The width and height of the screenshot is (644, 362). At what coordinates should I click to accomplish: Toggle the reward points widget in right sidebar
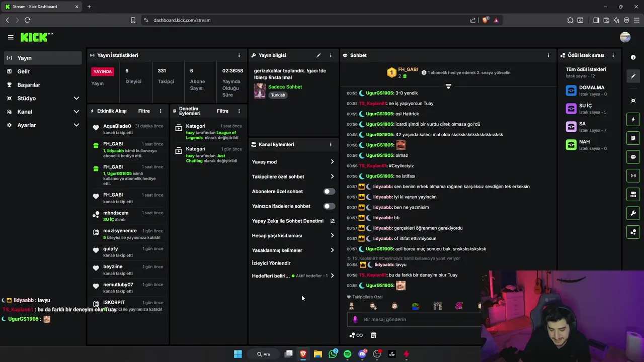click(x=633, y=232)
